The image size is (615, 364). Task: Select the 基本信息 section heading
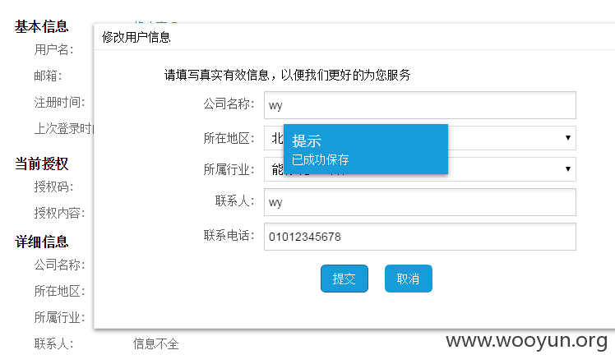coord(42,26)
